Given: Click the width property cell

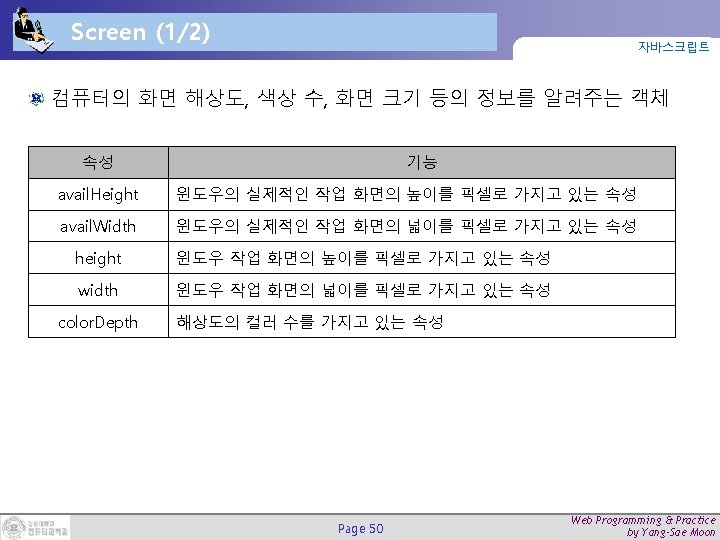Looking at the screenshot, I should tap(98, 290).
